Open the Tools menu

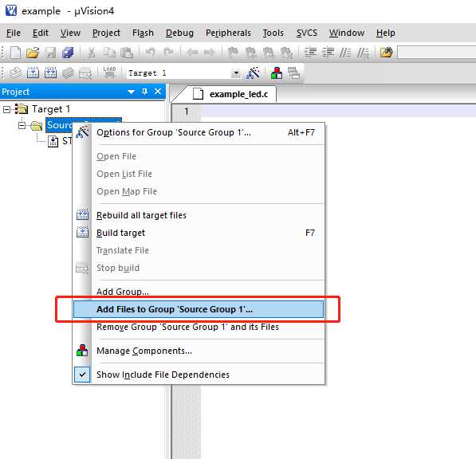(x=273, y=33)
